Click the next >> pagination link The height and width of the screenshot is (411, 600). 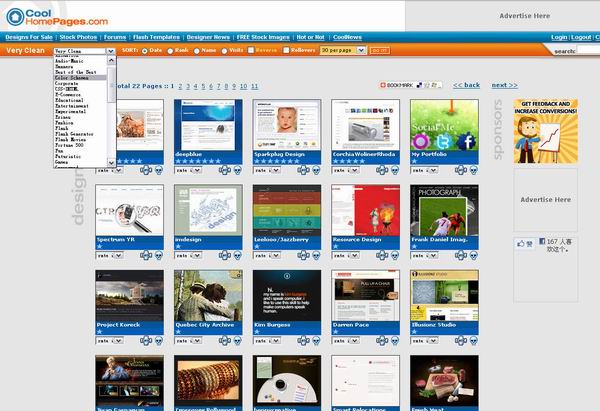[x=504, y=85]
